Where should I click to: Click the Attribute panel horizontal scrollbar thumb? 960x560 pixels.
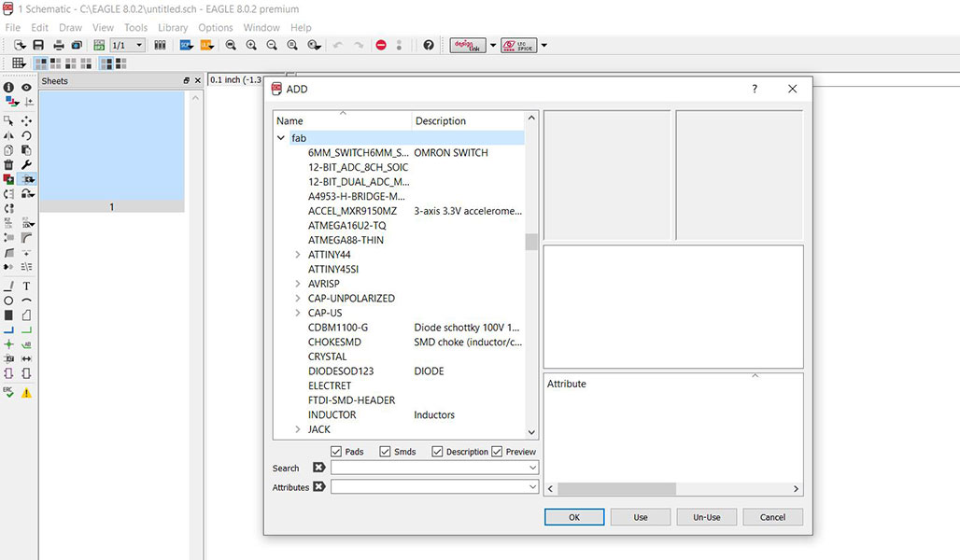616,489
